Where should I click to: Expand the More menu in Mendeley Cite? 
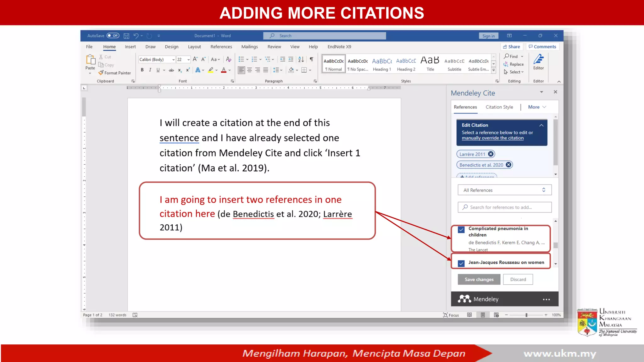(537, 107)
